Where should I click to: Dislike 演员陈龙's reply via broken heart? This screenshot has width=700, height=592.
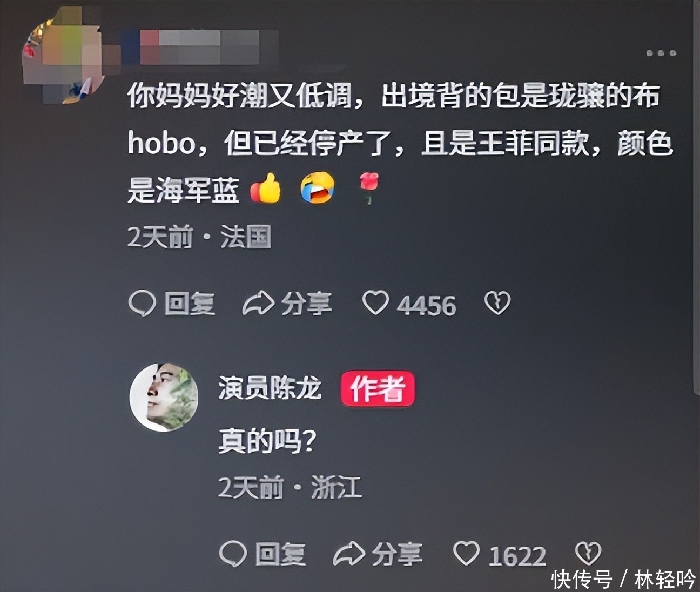click(x=588, y=554)
